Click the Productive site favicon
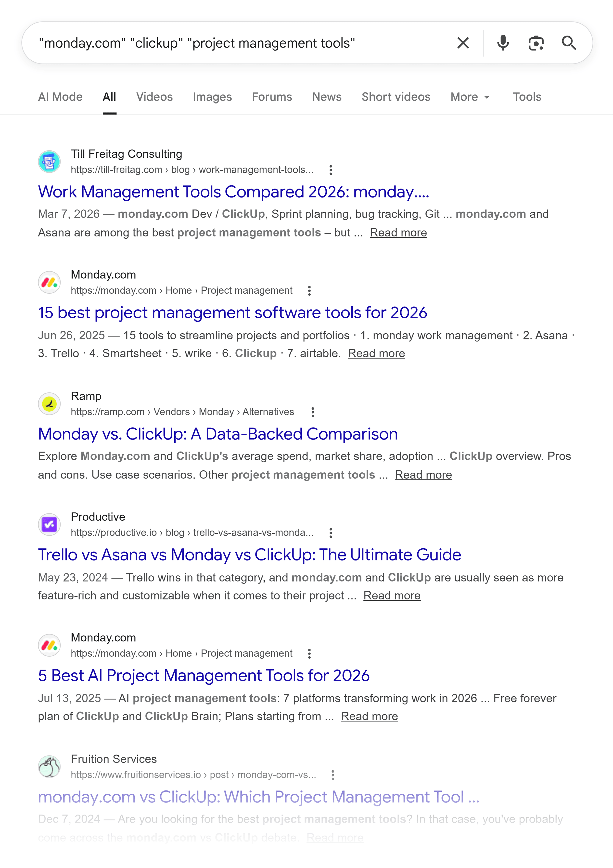613x868 pixels. [49, 524]
